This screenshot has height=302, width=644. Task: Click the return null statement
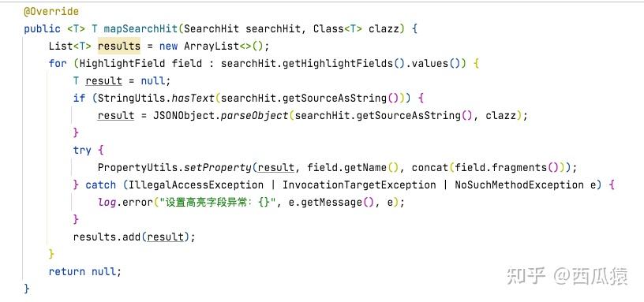tap(85, 271)
